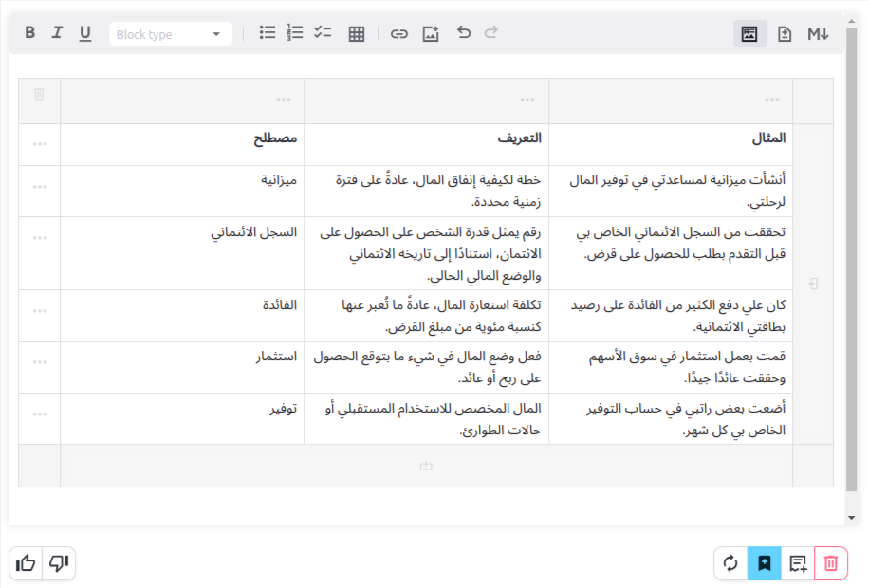Toggle italic text formatting
The image size is (869, 588).
click(x=57, y=33)
